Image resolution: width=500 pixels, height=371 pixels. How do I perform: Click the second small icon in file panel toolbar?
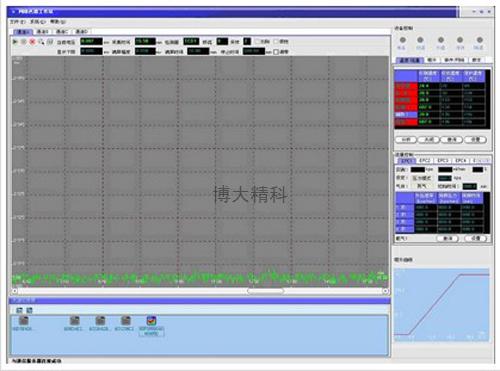pos(29,310)
